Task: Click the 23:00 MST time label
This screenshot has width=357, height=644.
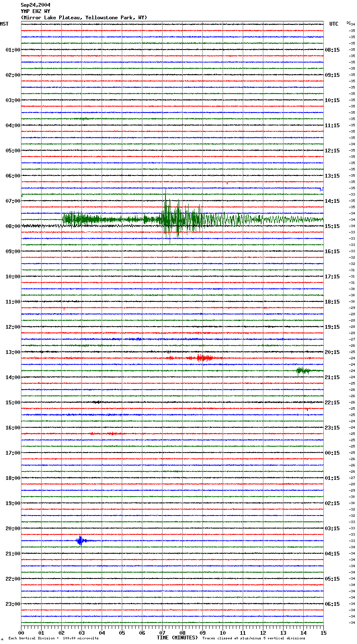Action: click(x=13, y=604)
